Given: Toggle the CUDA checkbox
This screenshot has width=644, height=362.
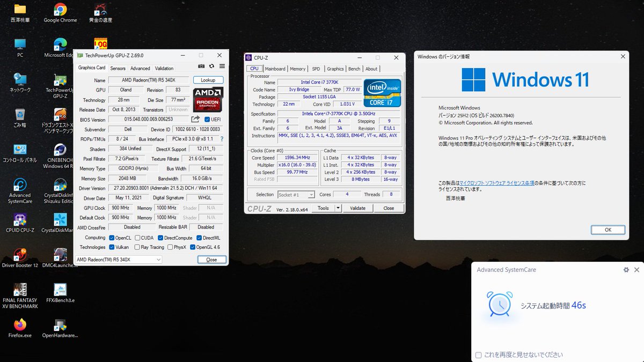Looking at the screenshot, I should pos(137,238).
